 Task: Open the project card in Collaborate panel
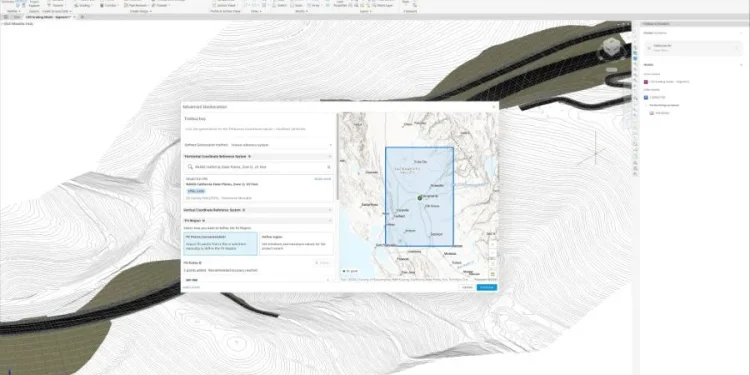coord(692,48)
